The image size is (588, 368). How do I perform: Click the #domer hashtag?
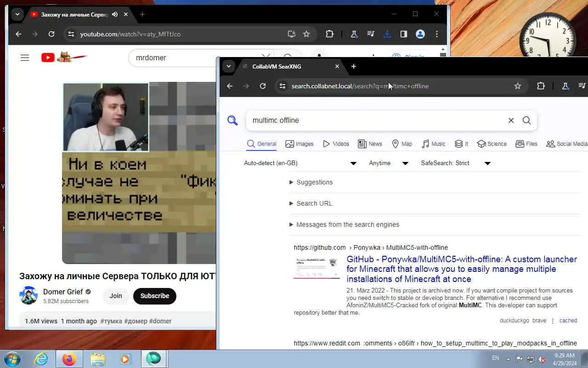[160, 321]
